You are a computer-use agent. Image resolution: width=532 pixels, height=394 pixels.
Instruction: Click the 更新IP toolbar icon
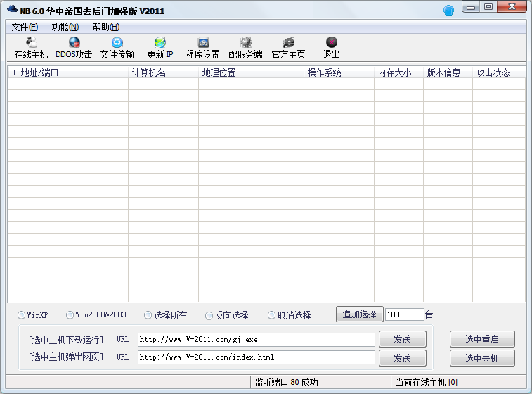[x=160, y=48]
